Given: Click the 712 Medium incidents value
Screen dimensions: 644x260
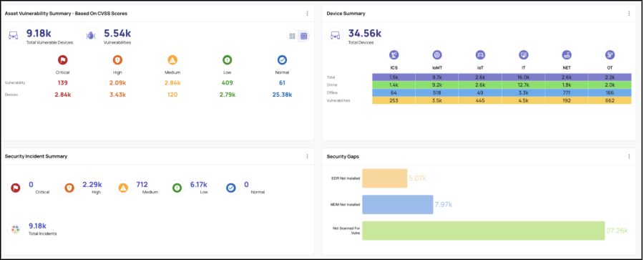Looking at the screenshot, I should click(x=142, y=185).
